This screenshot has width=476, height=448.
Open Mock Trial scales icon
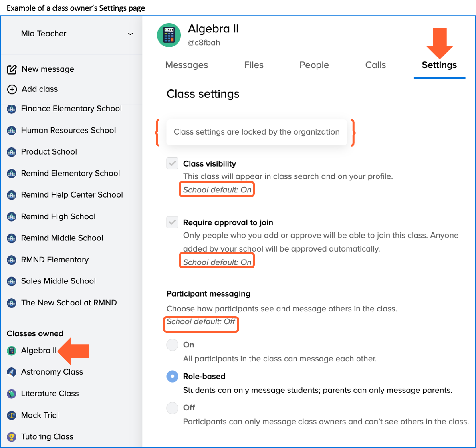point(12,415)
